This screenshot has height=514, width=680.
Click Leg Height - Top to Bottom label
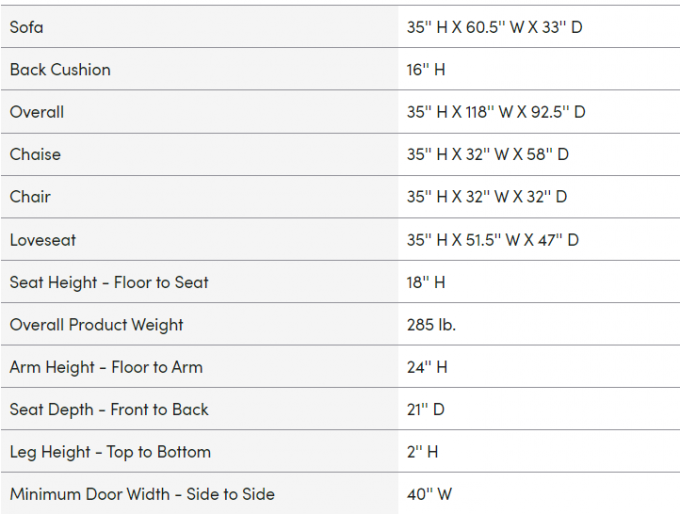pos(110,452)
